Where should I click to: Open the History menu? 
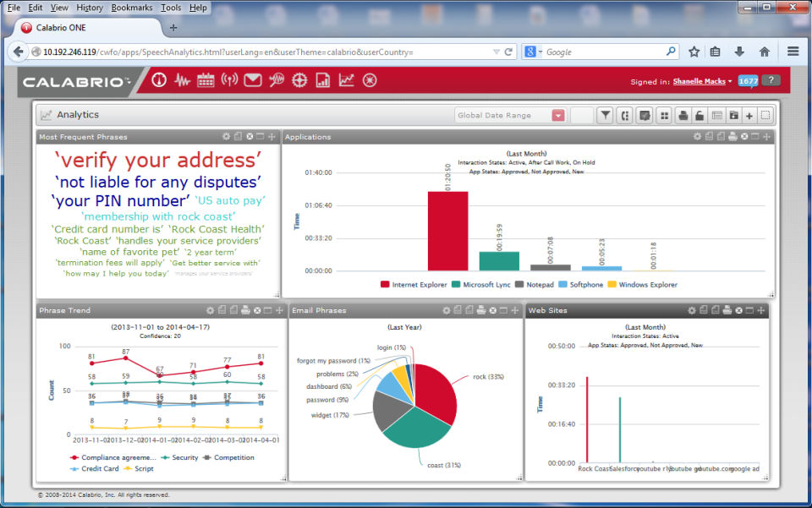(90, 8)
